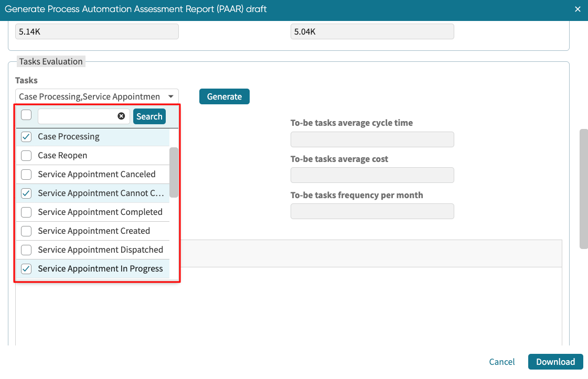588x379 pixels.
Task: Click the dialog's main vertical scrollbar
Action: click(x=583, y=189)
